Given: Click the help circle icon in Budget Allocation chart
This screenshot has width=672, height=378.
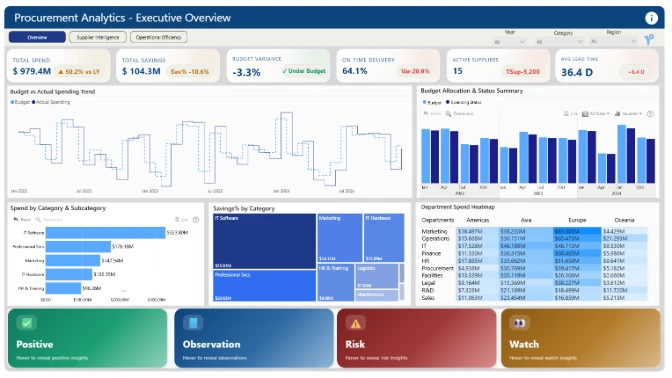Looking at the screenshot, I should (650, 114).
